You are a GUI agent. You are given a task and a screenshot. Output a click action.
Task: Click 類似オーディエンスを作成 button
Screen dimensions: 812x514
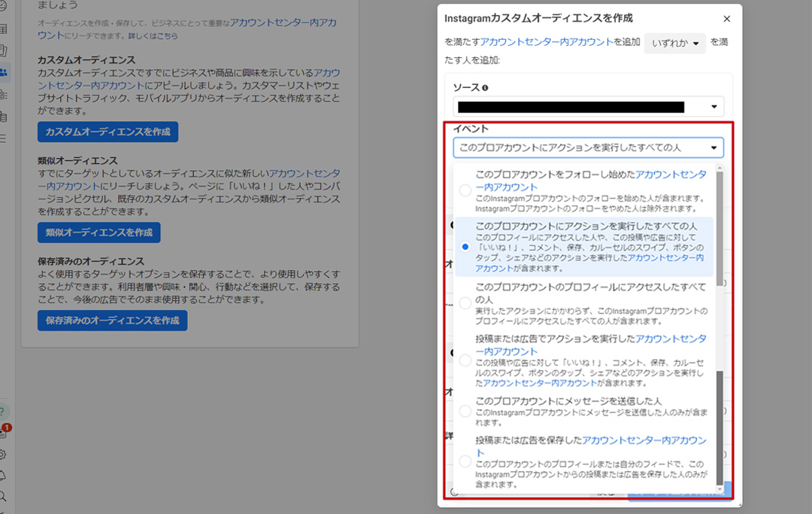98,233
